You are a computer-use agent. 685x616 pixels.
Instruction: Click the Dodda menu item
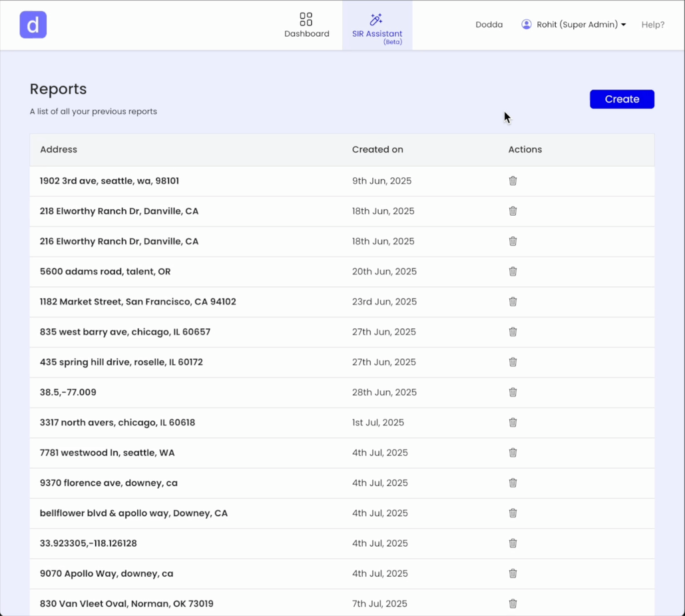[x=489, y=24]
